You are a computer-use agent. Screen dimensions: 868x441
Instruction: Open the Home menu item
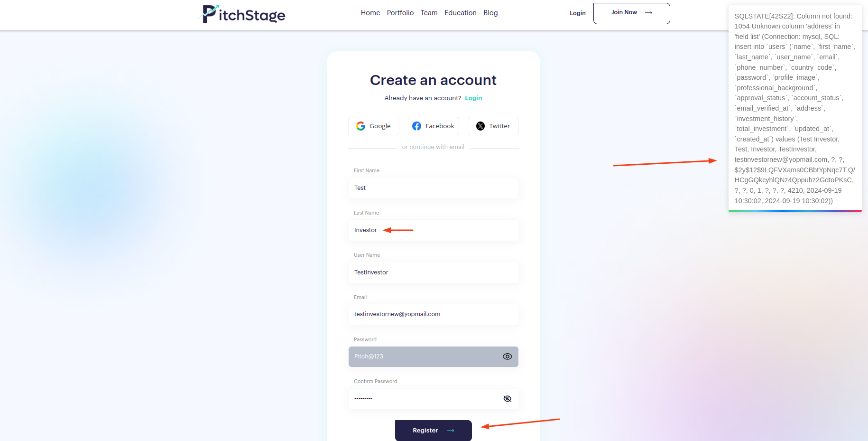370,13
